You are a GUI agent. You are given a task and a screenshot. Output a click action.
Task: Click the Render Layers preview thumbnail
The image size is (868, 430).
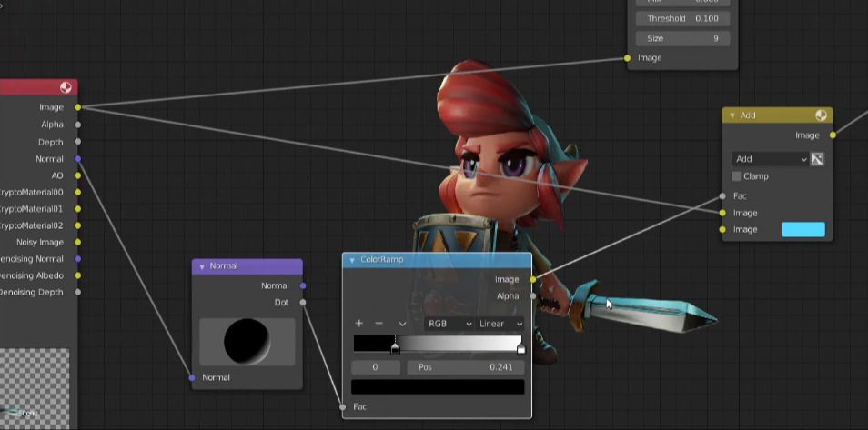(x=35, y=389)
